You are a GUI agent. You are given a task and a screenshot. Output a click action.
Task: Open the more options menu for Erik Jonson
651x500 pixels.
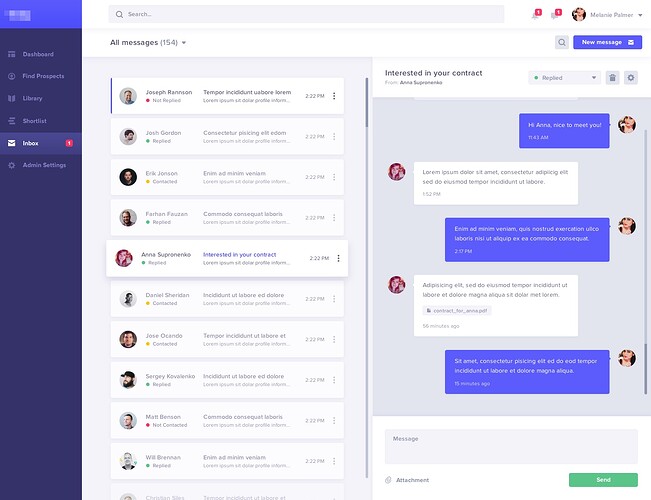[x=334, y=177]
